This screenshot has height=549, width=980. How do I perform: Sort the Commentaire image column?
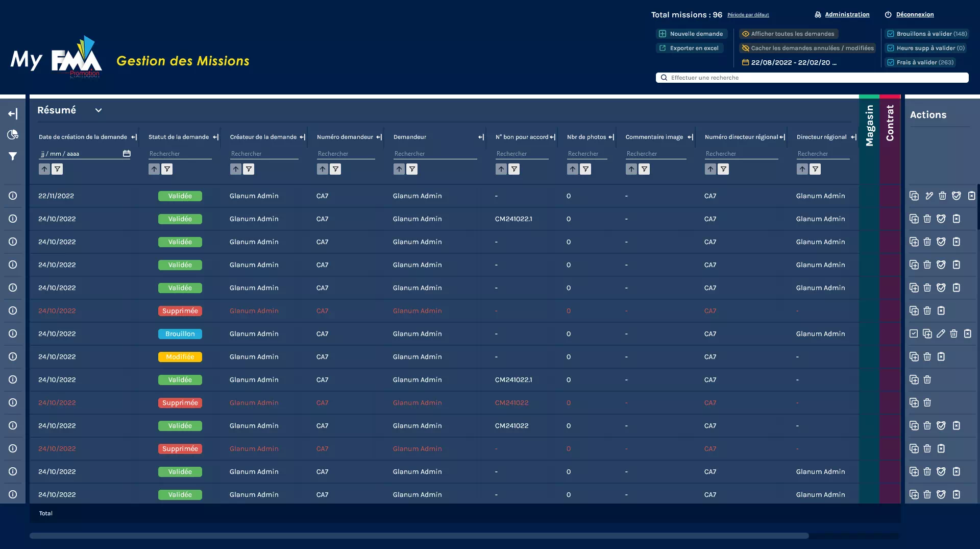coord(631,169)
